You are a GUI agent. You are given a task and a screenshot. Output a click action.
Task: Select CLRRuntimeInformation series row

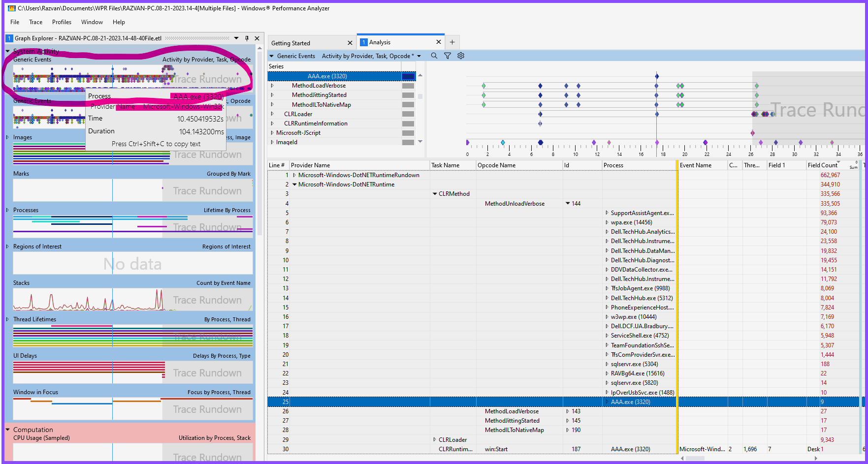[x=316, y=124]
